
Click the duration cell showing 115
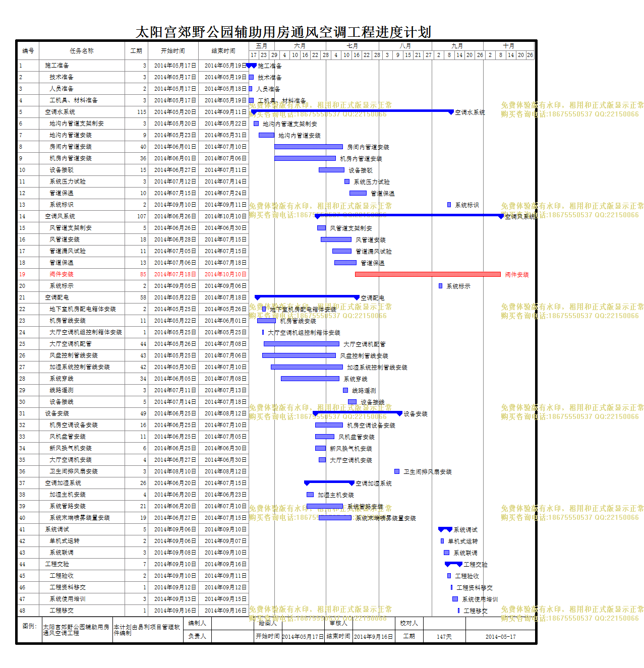tap(142, 112)
